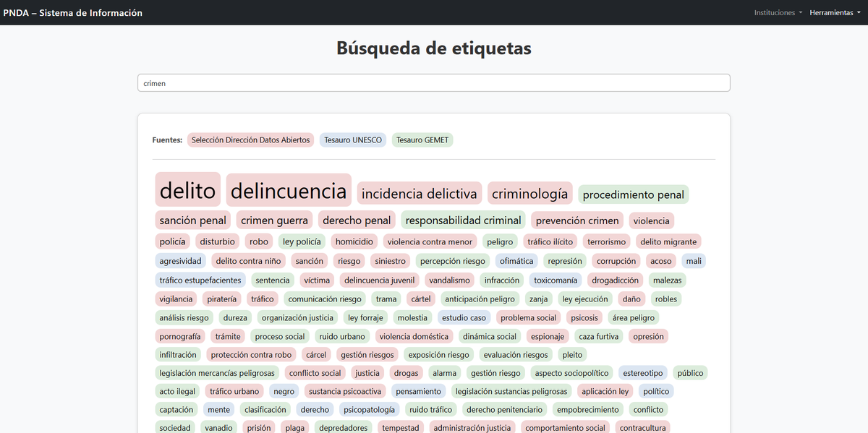Open the 'violencia contra menor' tag

tap(430, 241)
